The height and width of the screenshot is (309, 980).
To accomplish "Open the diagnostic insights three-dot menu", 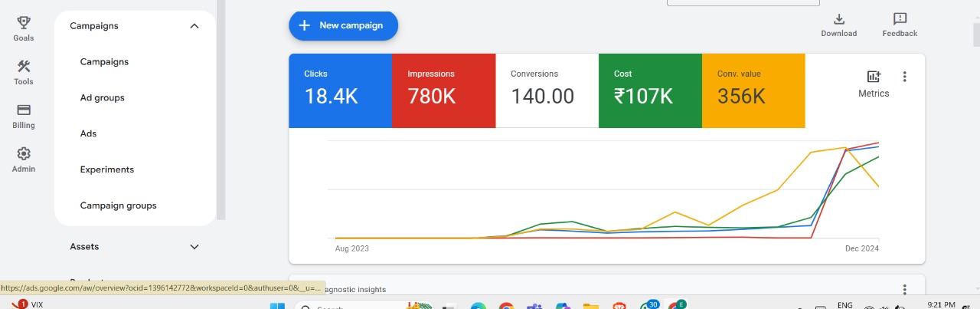I will click(x=904, y=289).
